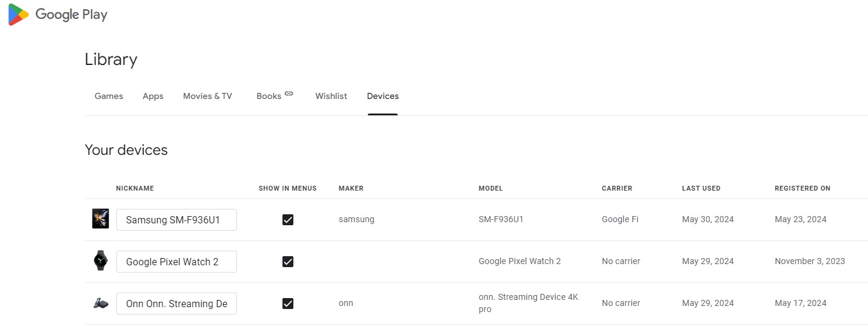Click the Google Play logo
Screen dimensions: 868x326
point(58,15)
